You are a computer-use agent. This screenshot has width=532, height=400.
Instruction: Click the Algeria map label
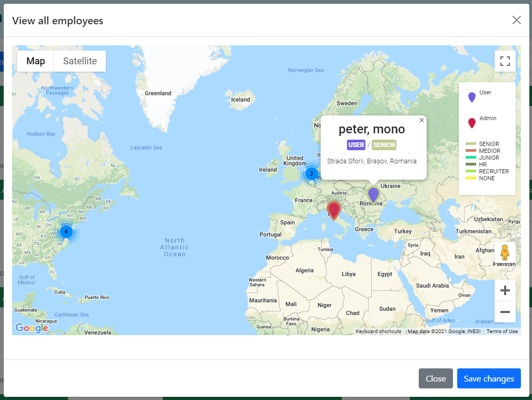[x=304, y=271]
